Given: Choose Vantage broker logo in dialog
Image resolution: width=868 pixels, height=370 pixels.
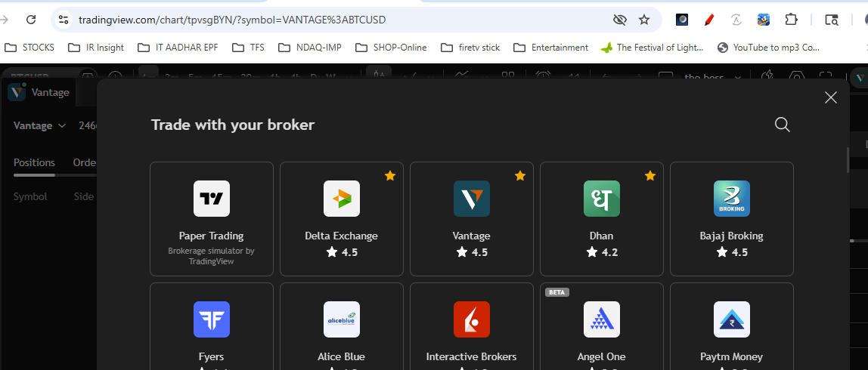Looking at the screenshot, I should [x=472, y=199].
